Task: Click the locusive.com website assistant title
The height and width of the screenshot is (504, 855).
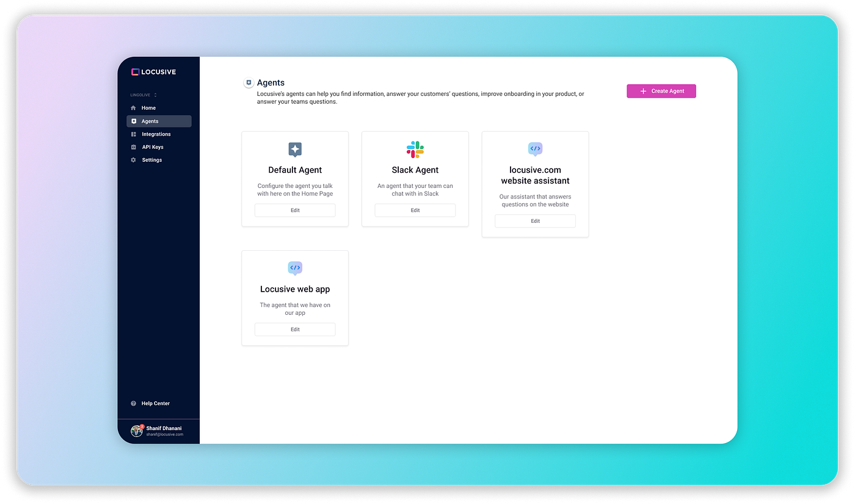Action: [535, 176]
